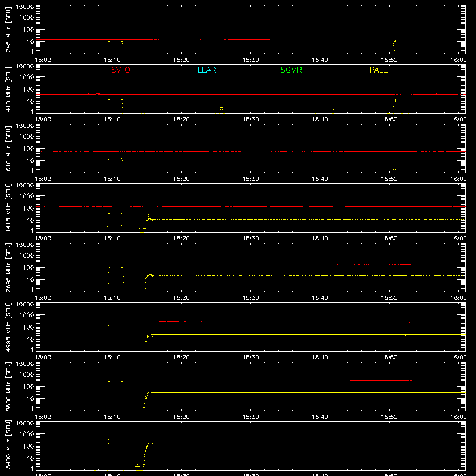This screenshot has width=476, height=476.
Task: Select the '610 MHz [SFU]' axis title
Action: click(x=8, y=148)
